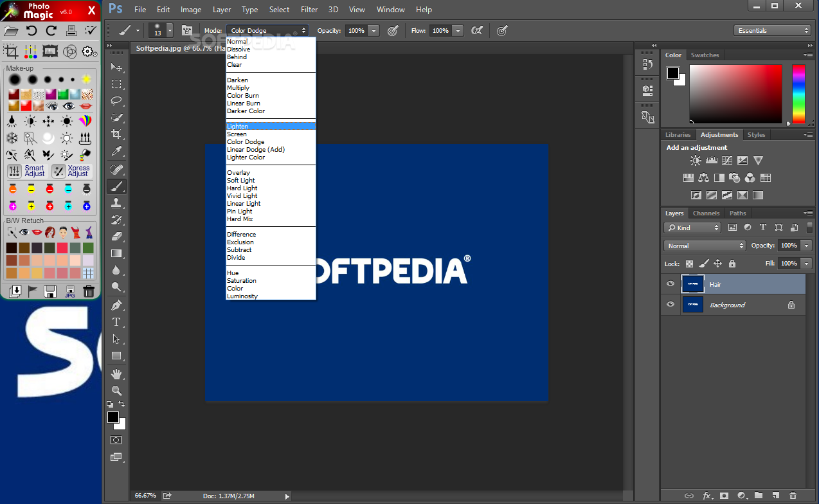The width and height of the screenshot is (819, 504).
Task: Select the Rectangular Marquee tool
Action: click(x=116, y=84)
